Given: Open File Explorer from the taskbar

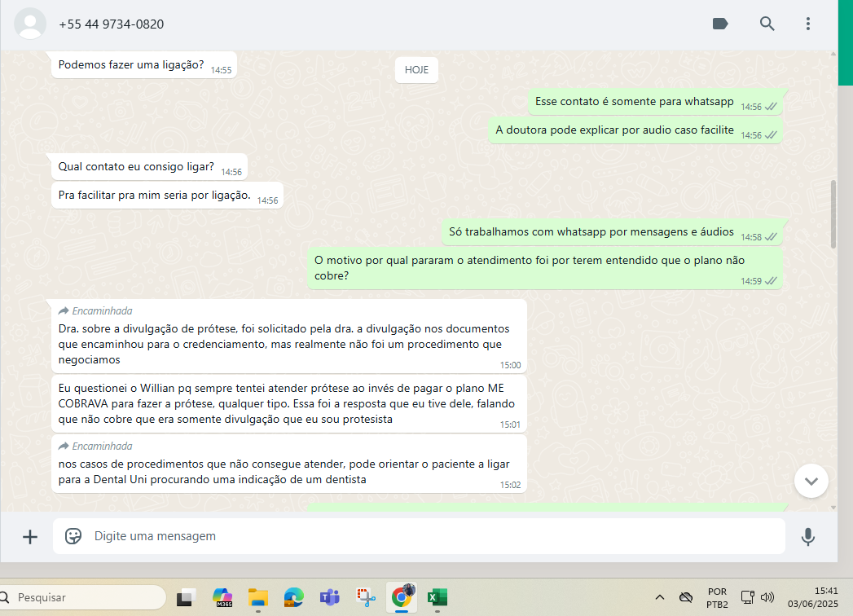Looking at the screenshot, I should [258, 597].
